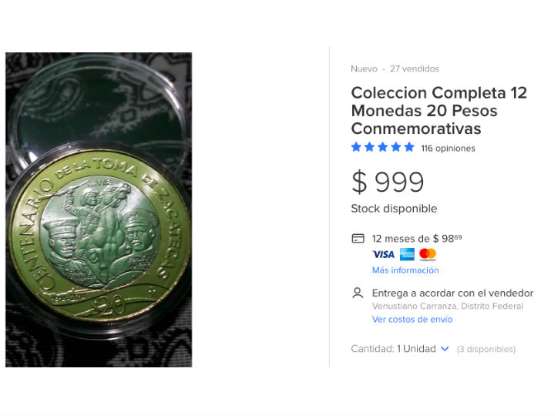Click the fifth blue rating star

click(x=409, y=147)
